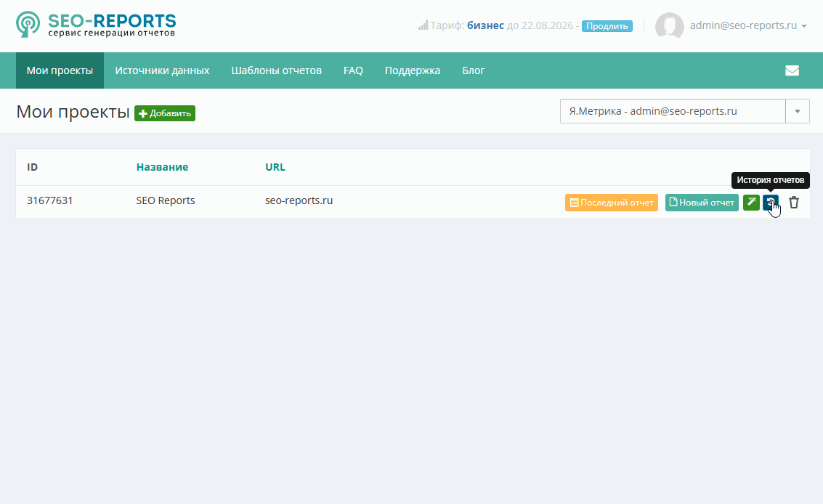Expand the Я.Метрика source dropdown arrow
Image resolution: width=823 pixels, height=504 pixels.
click(x=798, y=111)
